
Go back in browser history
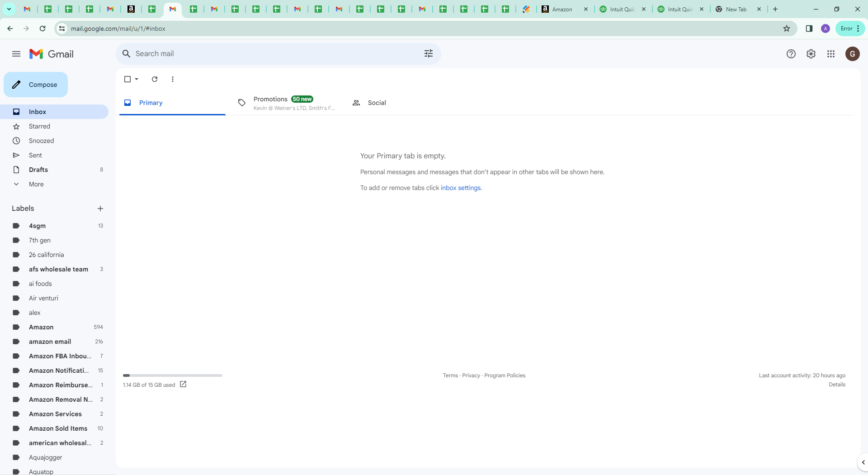tap(10, 28)
